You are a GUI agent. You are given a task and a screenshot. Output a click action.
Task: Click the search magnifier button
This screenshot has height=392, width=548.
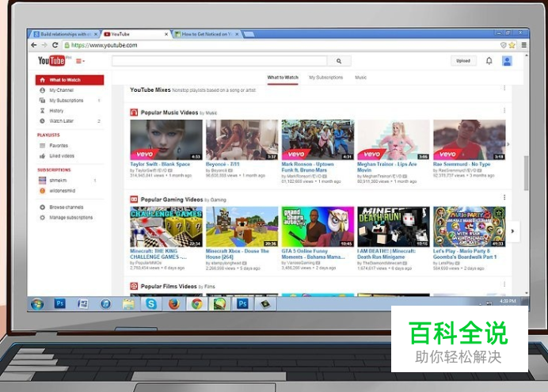coord(339,61)
